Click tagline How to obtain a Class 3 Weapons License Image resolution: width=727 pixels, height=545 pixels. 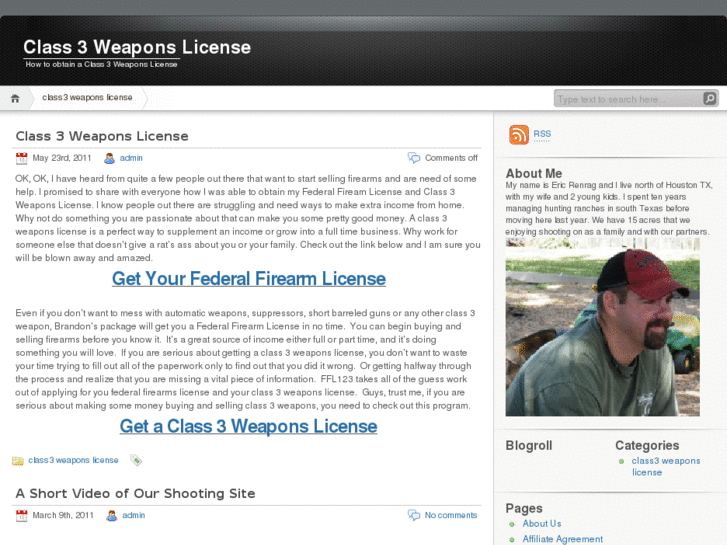[x=102, y=64]
